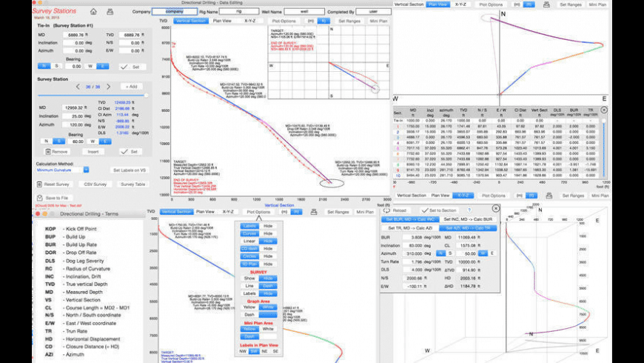This screenshot has width=644, height=363.
Task: Open CSV Survey
Action: pos(95,184)
